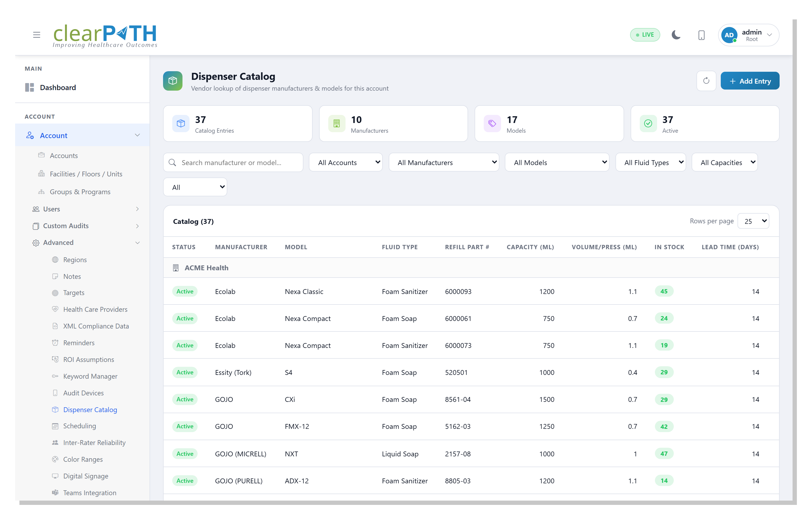This screenshot has width=812, height=520.
Task: Click the ROI Assumptions icon
Action: (55, 359)
